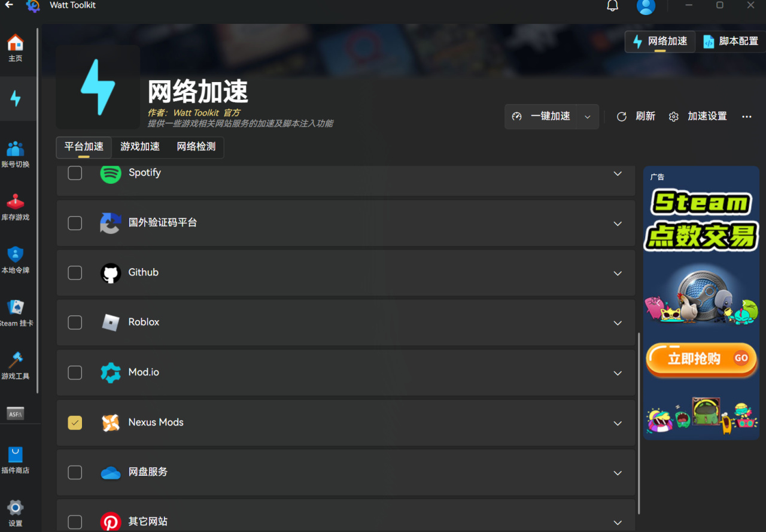
Task: Click the Nexus Mods label text
Action: (156, 422)
